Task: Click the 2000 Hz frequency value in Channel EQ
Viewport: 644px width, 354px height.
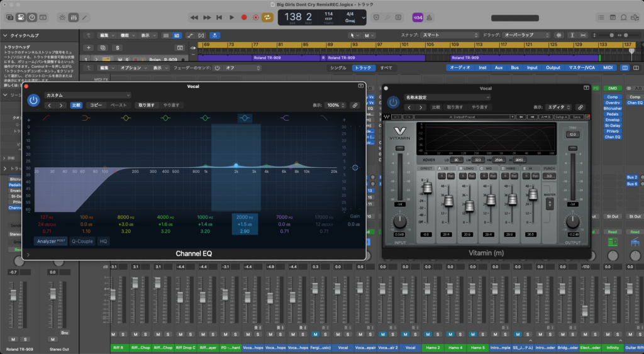Action: (245, 218)
